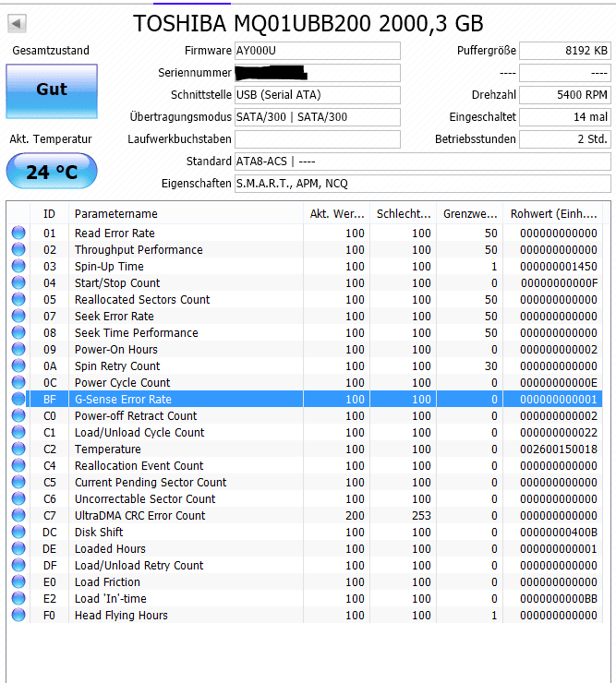616x683 pixels.
Task: Select the Spin-Up Time parameter name
Action: tap(109, 266)
